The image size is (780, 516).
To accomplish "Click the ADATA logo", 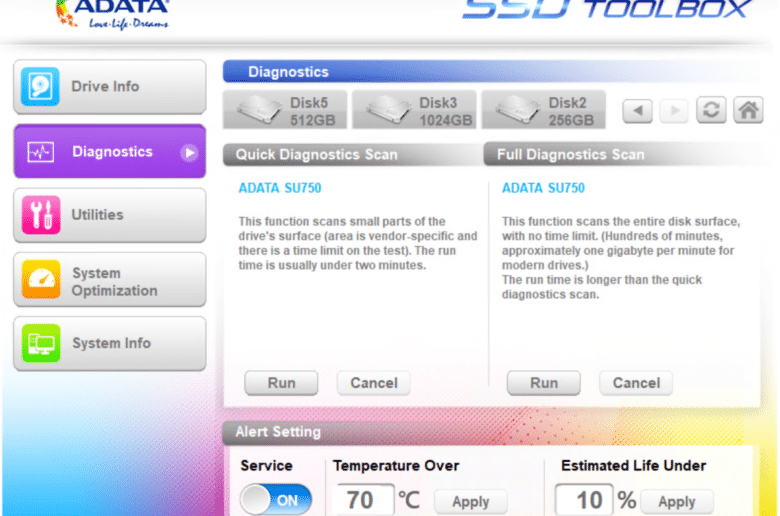I will [x=112, y=13].
